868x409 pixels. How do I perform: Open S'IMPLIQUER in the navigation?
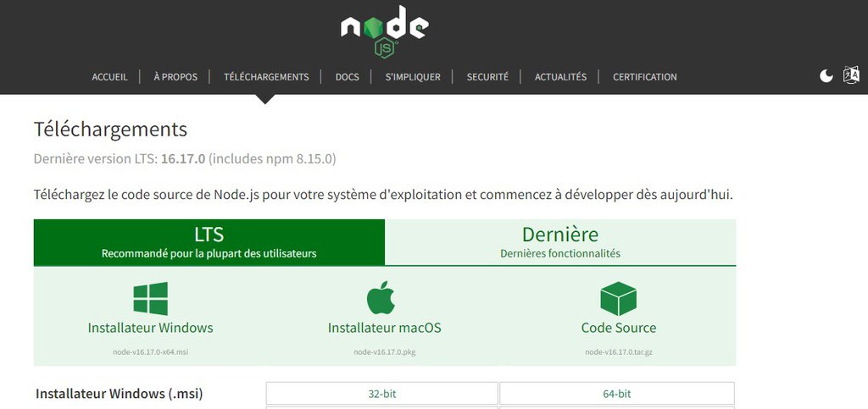413,77
